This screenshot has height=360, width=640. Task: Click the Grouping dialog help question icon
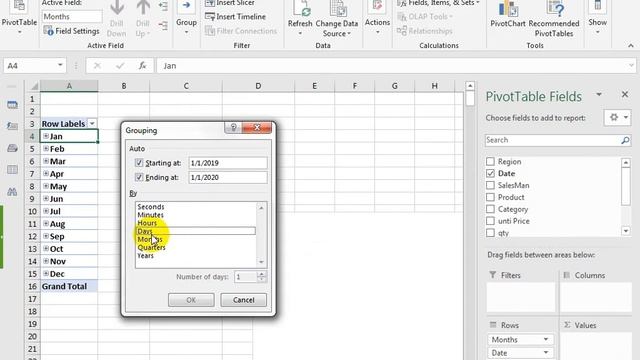tap(233, 127)
